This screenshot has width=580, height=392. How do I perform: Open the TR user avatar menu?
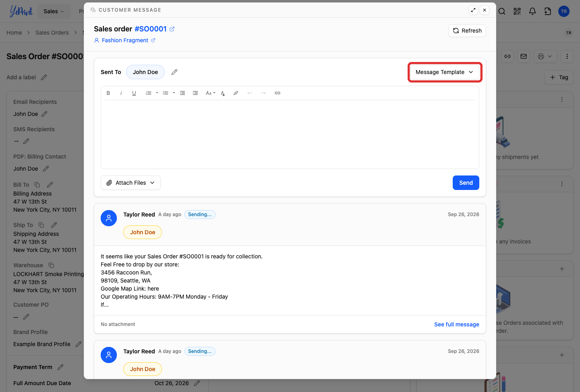coord(564,11)
